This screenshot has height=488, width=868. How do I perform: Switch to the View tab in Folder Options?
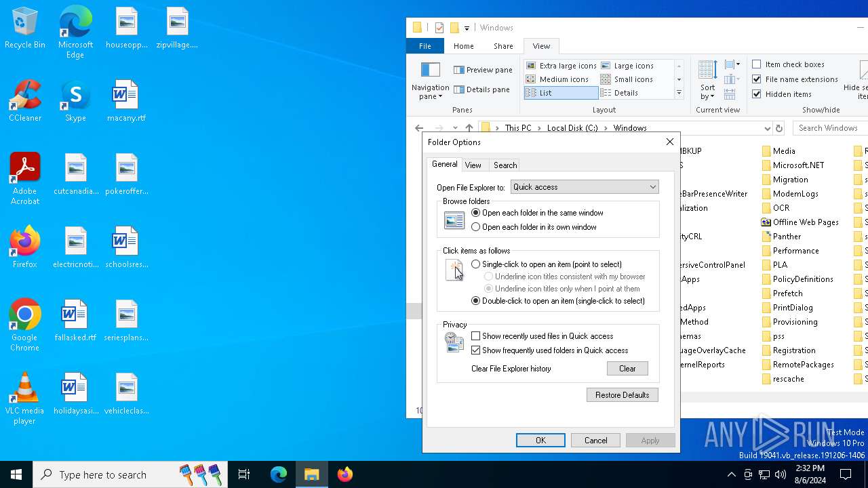(473, 165)
